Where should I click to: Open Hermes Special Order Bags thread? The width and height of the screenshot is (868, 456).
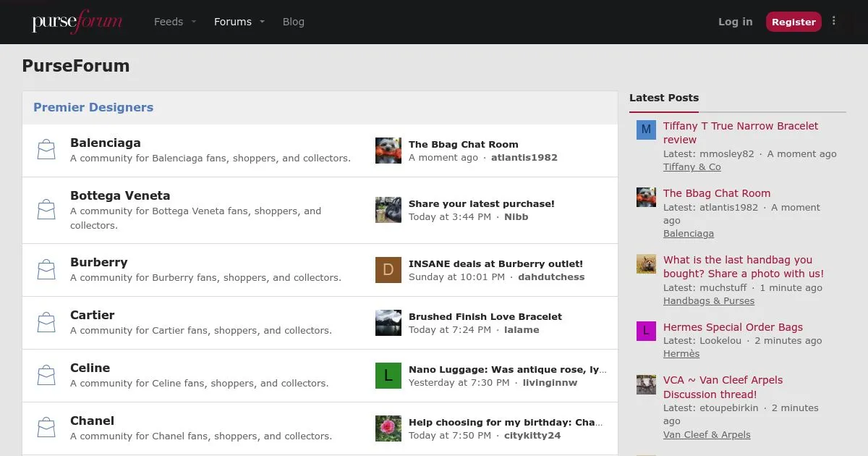733,327
